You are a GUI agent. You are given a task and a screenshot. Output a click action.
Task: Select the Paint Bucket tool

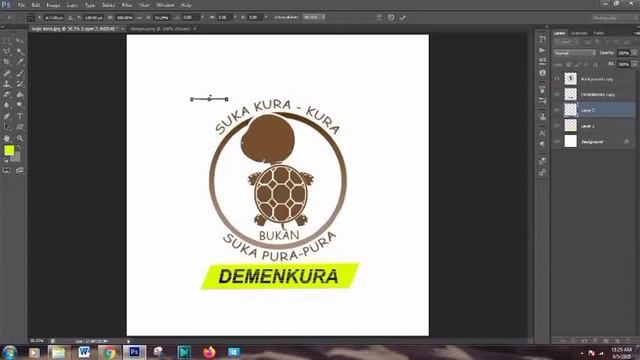[20, 94]
